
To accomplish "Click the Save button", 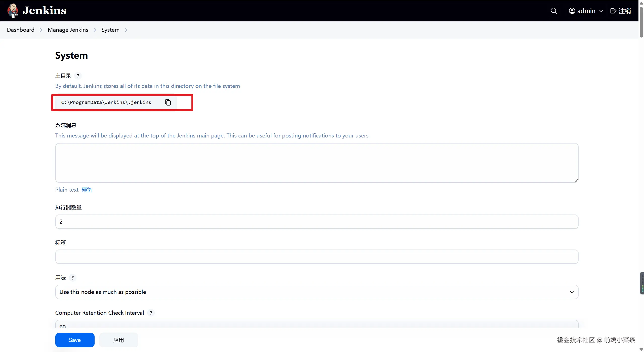I will tap(75, 340).
